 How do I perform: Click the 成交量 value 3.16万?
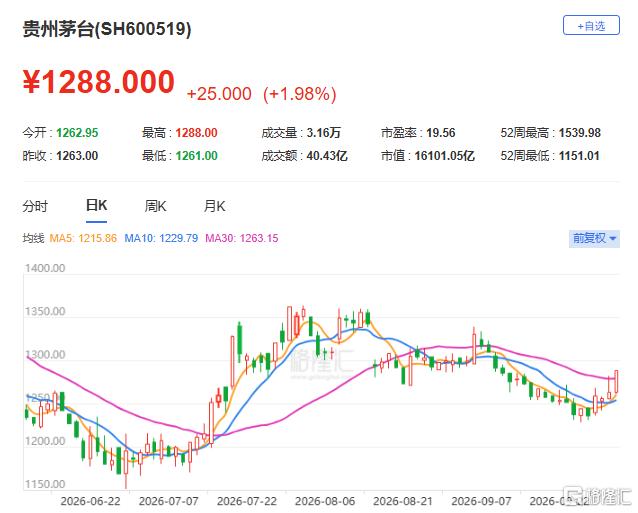[323, 133]
